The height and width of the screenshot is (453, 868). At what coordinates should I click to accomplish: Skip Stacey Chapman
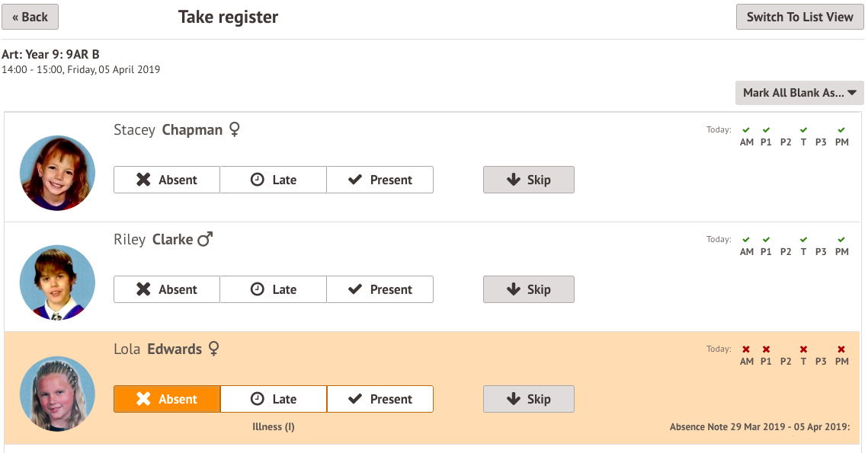(528, 180)
